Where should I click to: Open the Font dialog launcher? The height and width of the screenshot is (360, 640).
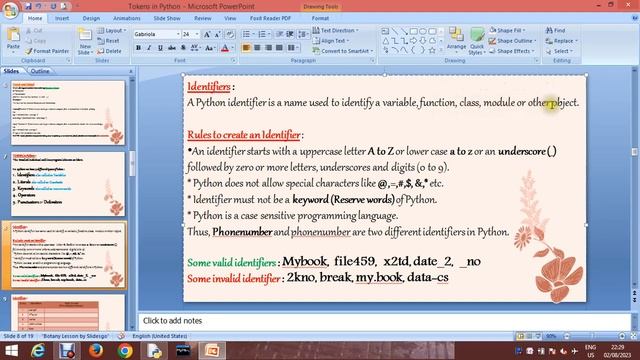233,60
